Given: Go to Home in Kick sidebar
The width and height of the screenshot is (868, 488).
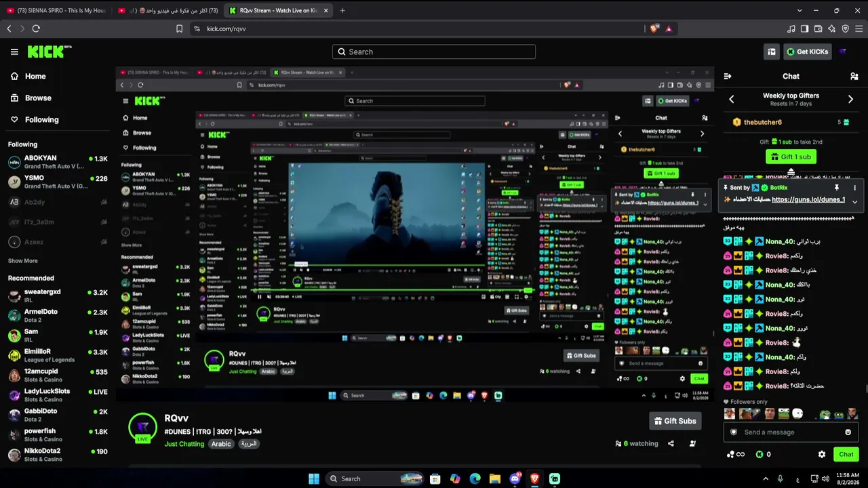Looking at the screenshot, I should pos(28,77).
